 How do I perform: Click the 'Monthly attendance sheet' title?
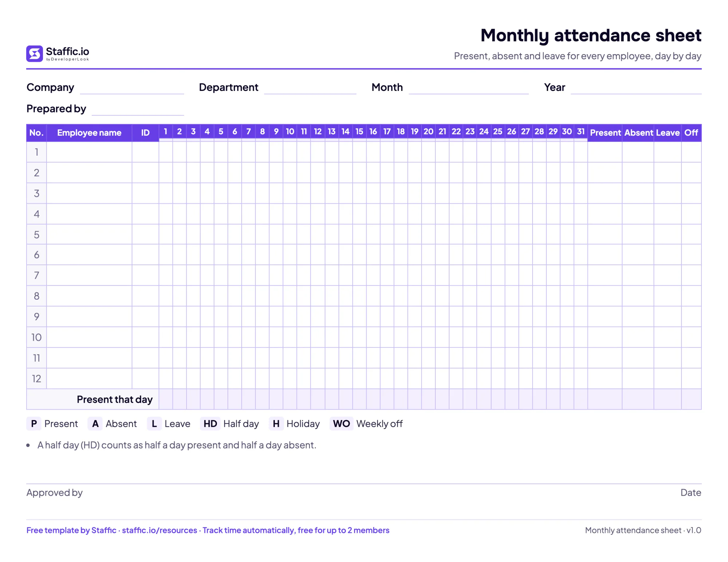pos(591,36)
